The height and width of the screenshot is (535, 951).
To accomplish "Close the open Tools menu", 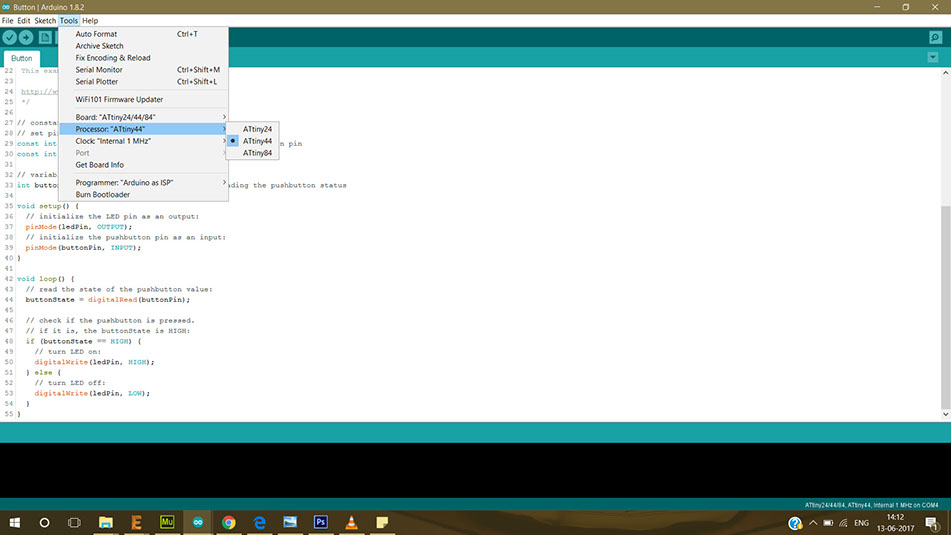I will pos(69,21).
